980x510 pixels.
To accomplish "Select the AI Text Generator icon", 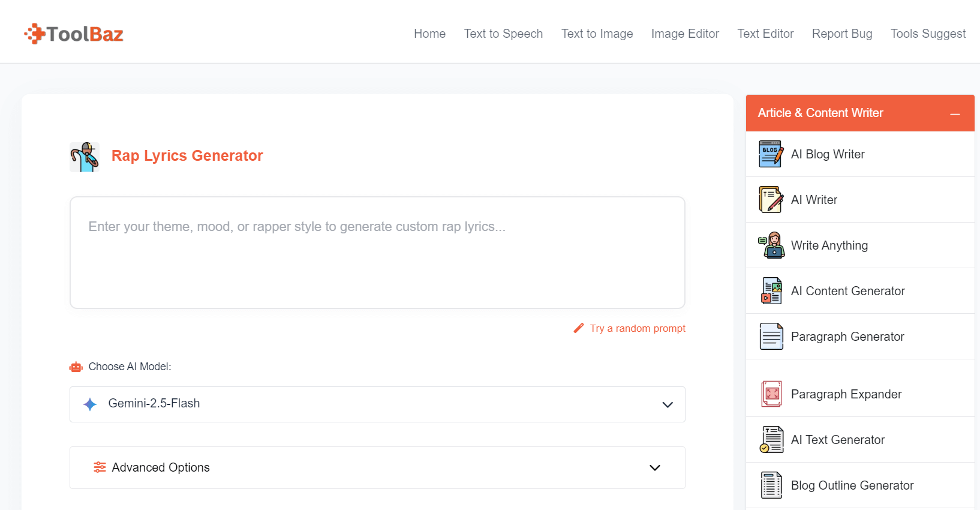I will (x=771, y=440).
